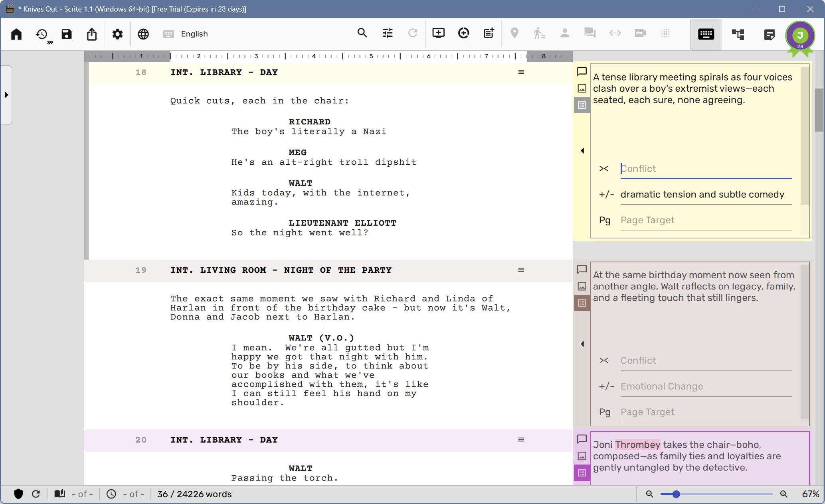The width and height of the screenshot is (825, 504).
Task: Open recent version history icon
Action: point(42,35)
